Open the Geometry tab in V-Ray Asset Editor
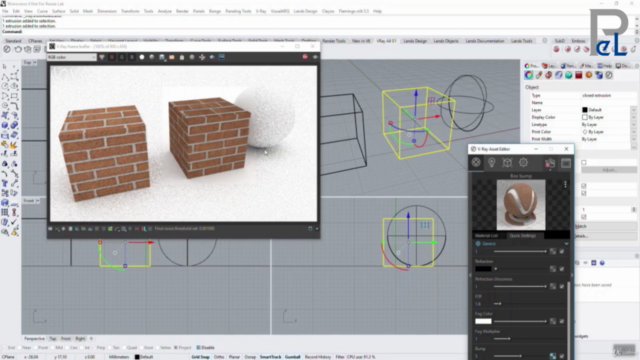The width and height of the screenshot is (640, 360). click(x=507, y=162)
